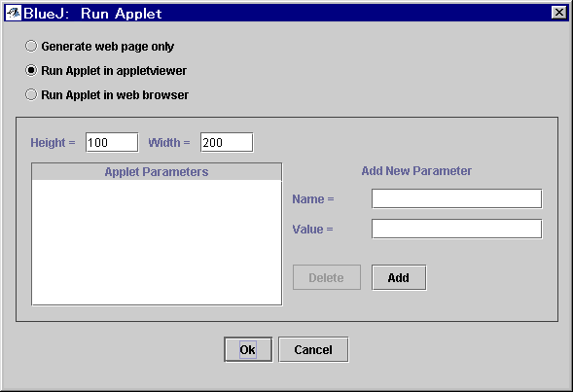Select Run Applet in web browser

31,94
